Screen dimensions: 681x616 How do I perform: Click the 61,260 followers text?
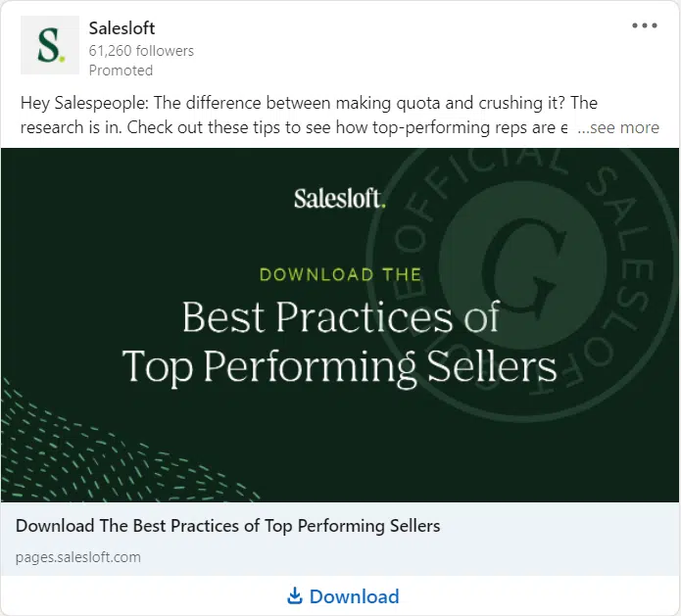141,51
